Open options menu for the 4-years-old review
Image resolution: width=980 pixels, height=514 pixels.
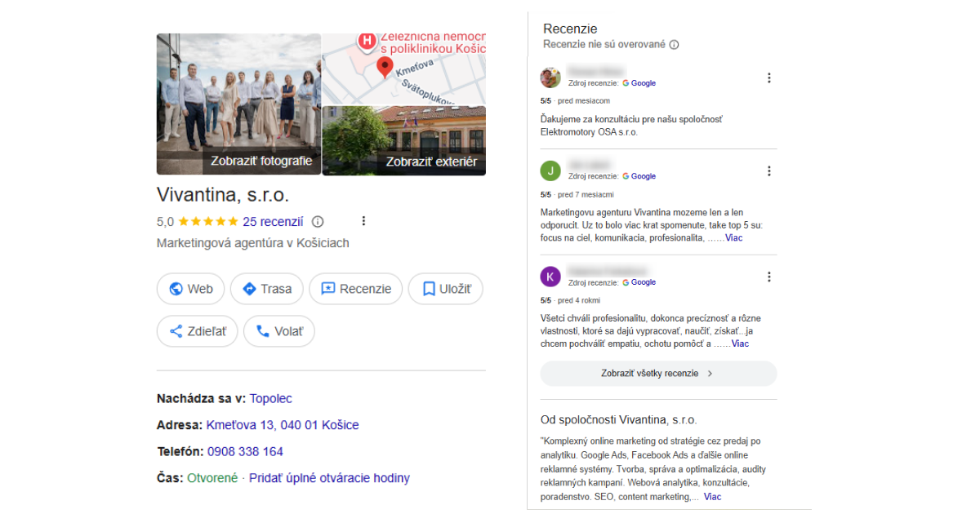(768, 277)
